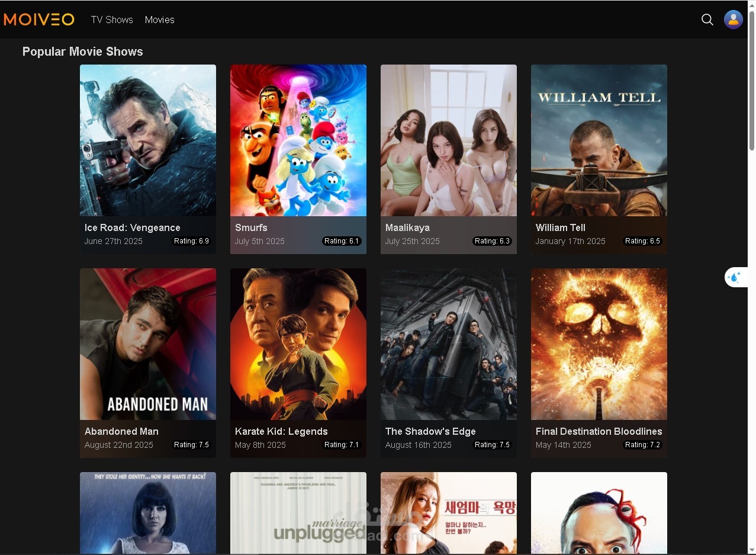Click the date 'August 22nd 2025'
The width and height of the screenshot is (756, 555).
point(119,445)
